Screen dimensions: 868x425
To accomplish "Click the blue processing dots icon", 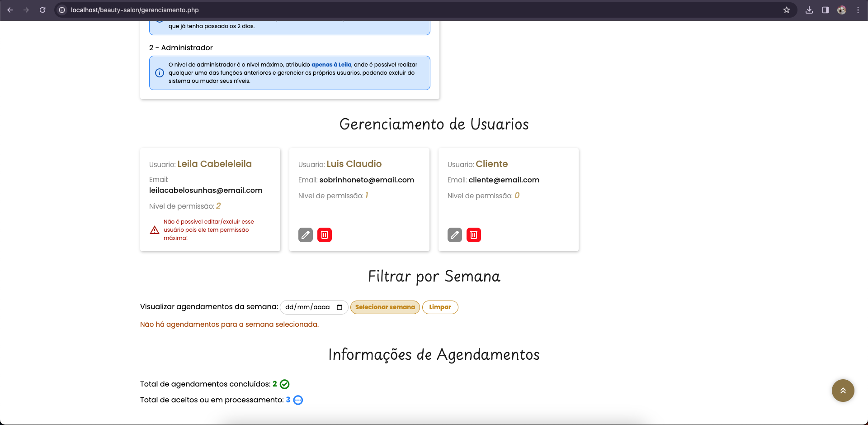I will point(298,400).
